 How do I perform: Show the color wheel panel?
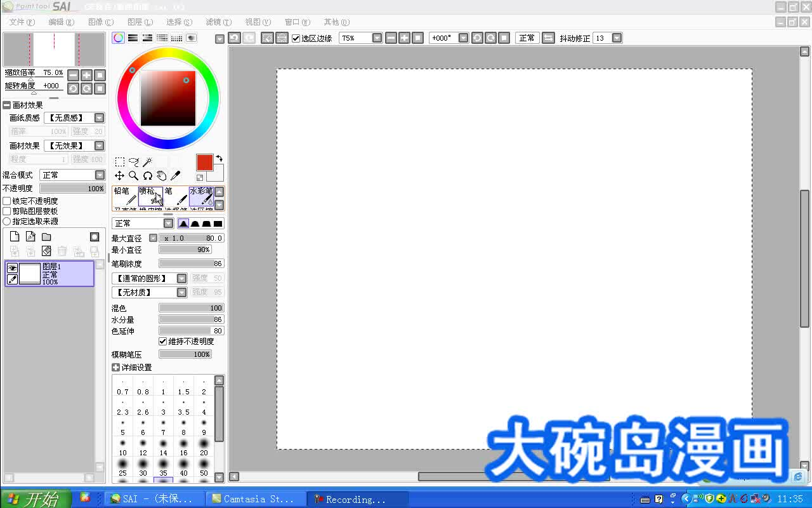(119, 38)
